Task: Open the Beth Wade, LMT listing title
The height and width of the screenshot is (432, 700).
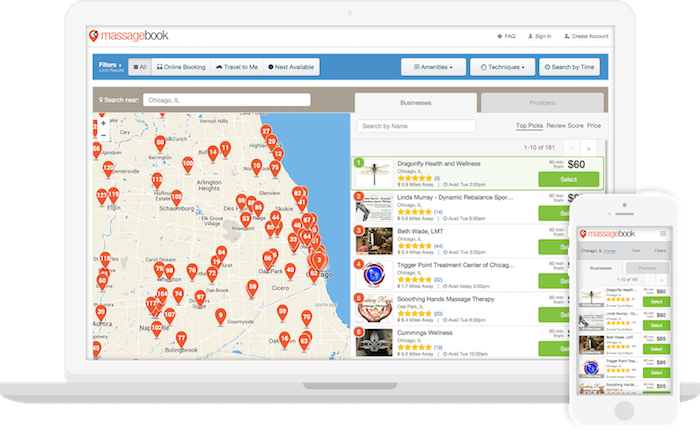Action: pyautogui.click(x=420, y=231)
